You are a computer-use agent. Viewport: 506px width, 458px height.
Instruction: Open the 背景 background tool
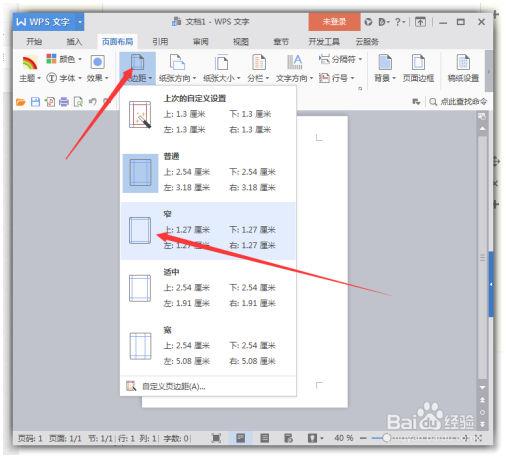(385, 69)
